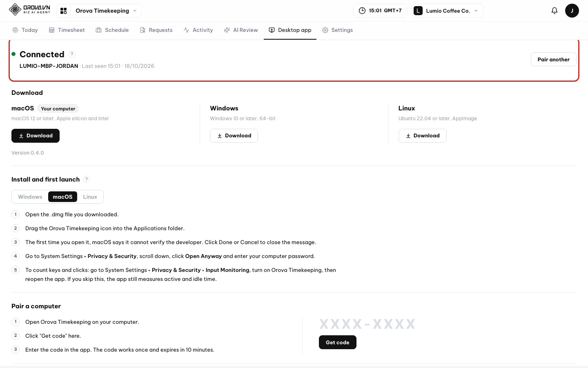Screen dimensions: 588x368
Task: Open the app switcher grid icon
Action: pyautogui.click(x=63, y=11)
